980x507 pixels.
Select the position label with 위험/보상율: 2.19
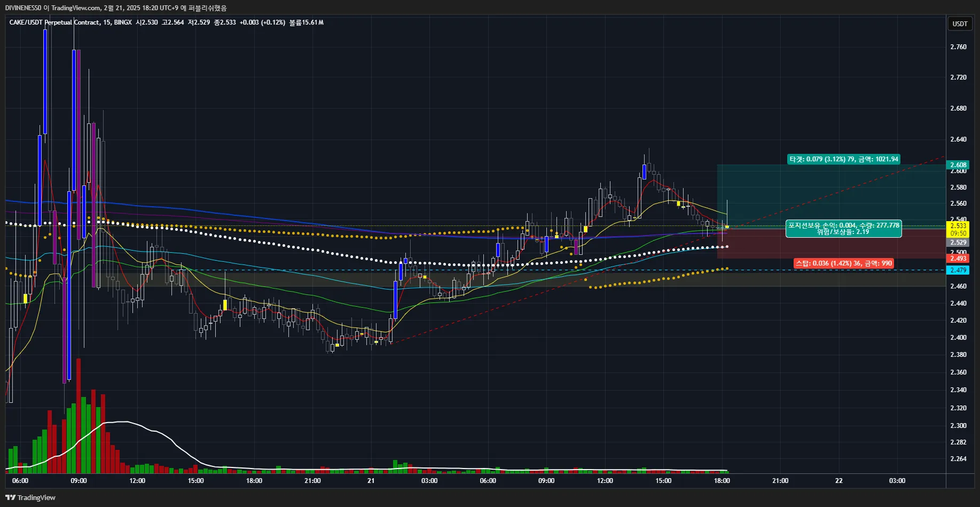[x=843, y=229]
